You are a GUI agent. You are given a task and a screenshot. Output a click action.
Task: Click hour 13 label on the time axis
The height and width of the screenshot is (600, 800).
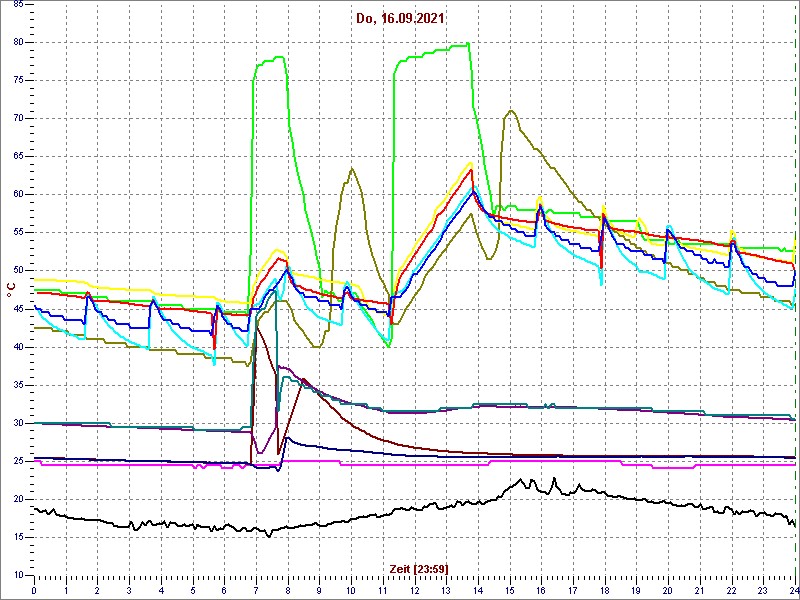[446, 589]
